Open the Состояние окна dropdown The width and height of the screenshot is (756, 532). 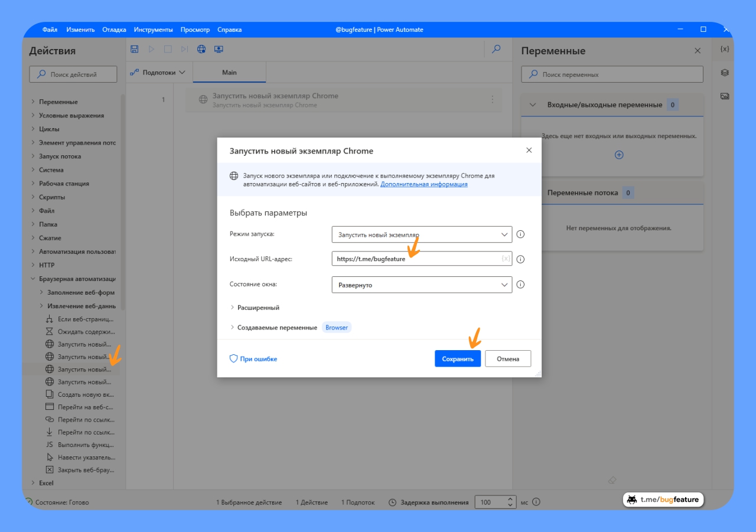tap(422, 285)
